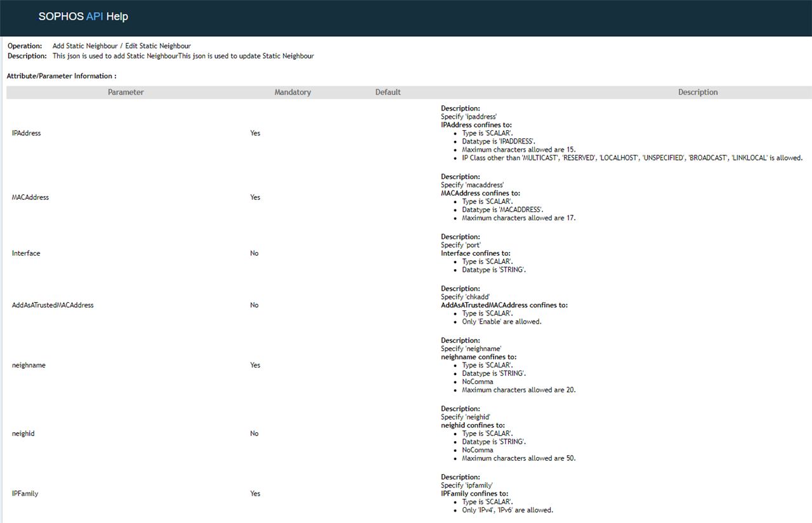The width and height of the screenshot is (812, 523).
Task: Click the IP Class restrictions bullet
Action: click(632, 158)
